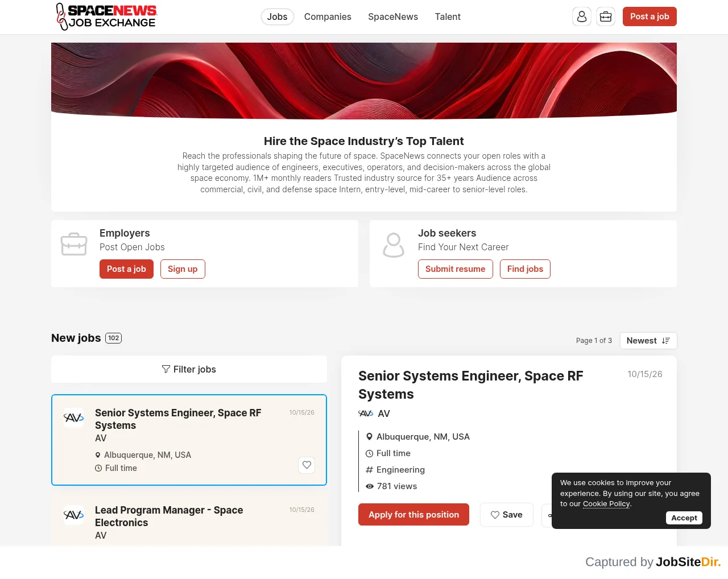Open the user account profile icon
Image resolution: width=728 pixels, height=579 pixels.
pyautogui.click(x=582, y=16)
